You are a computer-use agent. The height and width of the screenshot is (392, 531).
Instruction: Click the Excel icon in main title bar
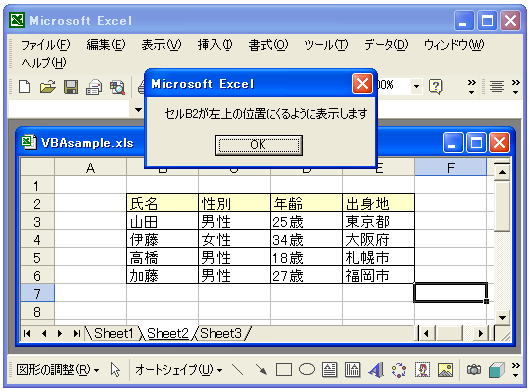coord(17,20)
